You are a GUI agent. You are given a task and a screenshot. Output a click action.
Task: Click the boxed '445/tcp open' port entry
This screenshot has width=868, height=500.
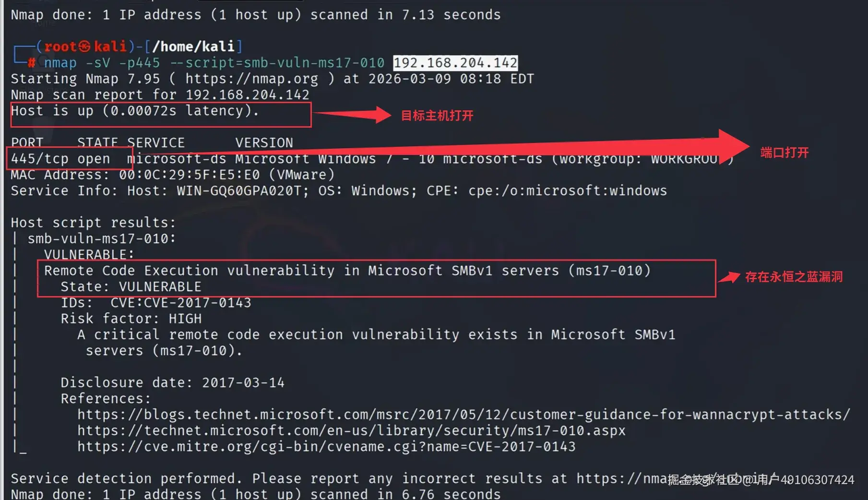60,159
